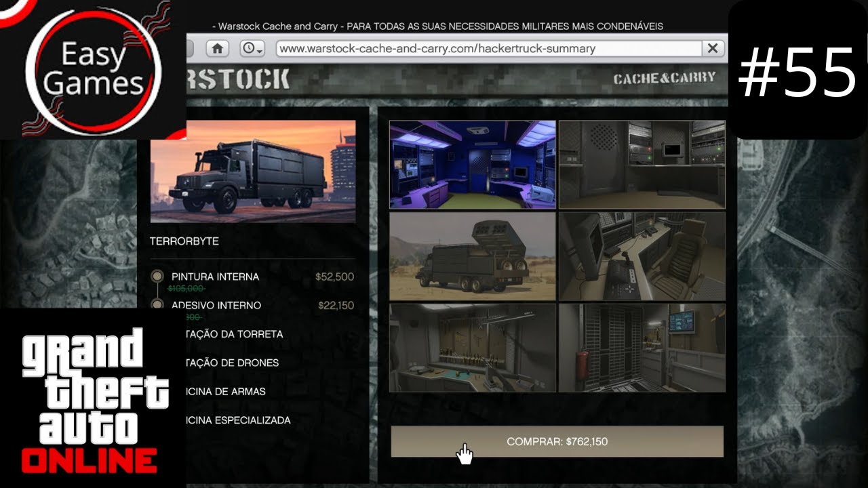This screenshot has height=488, width=868.
Task: Click the browser home icon
Action: (218, 48)
